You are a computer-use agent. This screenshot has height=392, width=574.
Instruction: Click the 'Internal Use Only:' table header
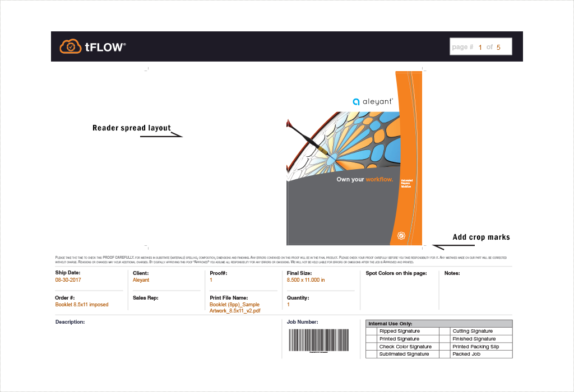click(x=439, y=324)
